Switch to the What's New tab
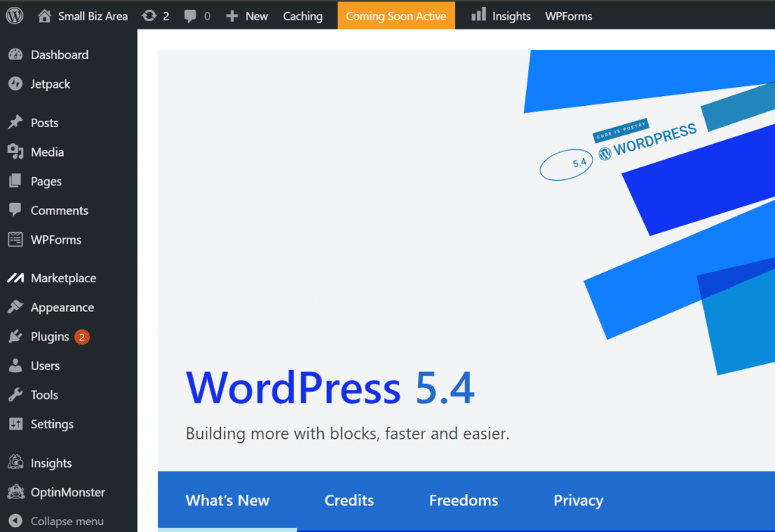The width and height of the screenshot is (775, 532). (227, 500)
